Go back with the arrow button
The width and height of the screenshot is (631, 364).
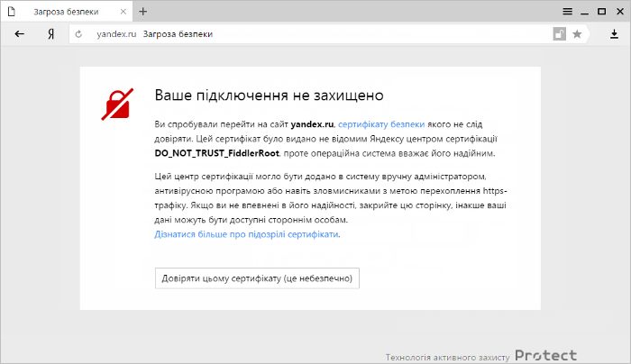(x=19, y=34)
